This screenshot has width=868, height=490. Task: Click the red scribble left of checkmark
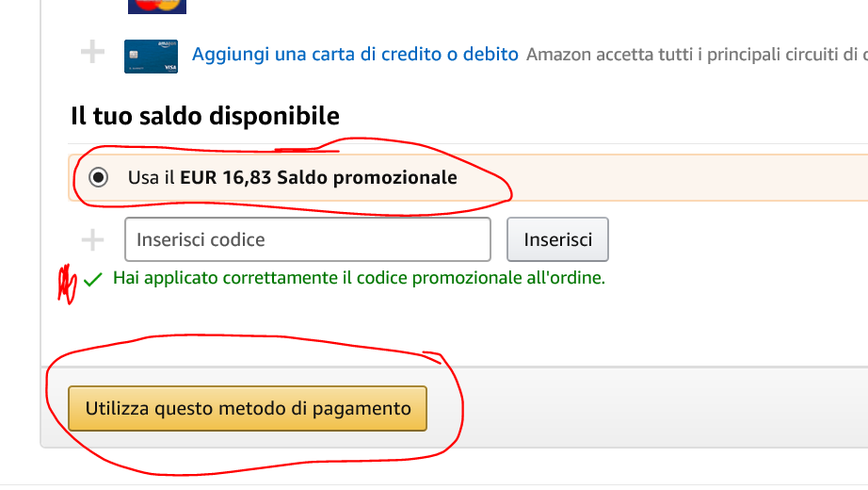coord(67,283)
